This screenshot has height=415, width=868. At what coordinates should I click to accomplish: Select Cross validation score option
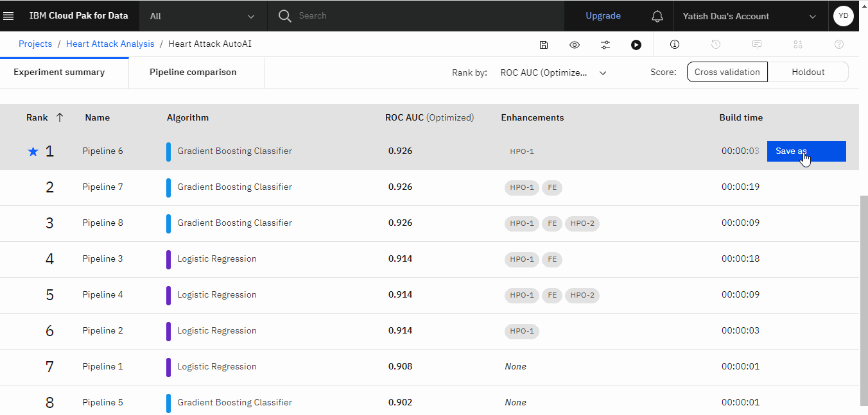coord(727,72)
